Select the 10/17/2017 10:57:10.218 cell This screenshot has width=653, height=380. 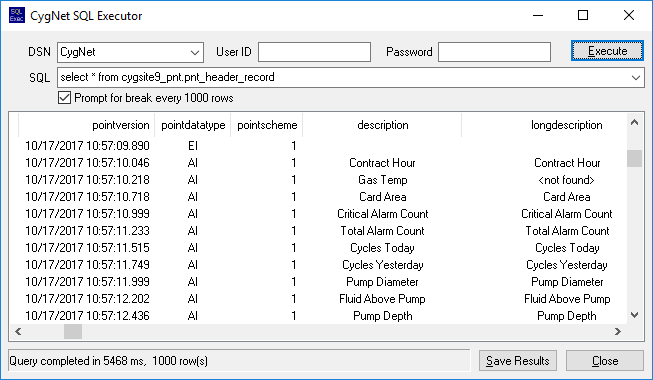coord(87,180)
